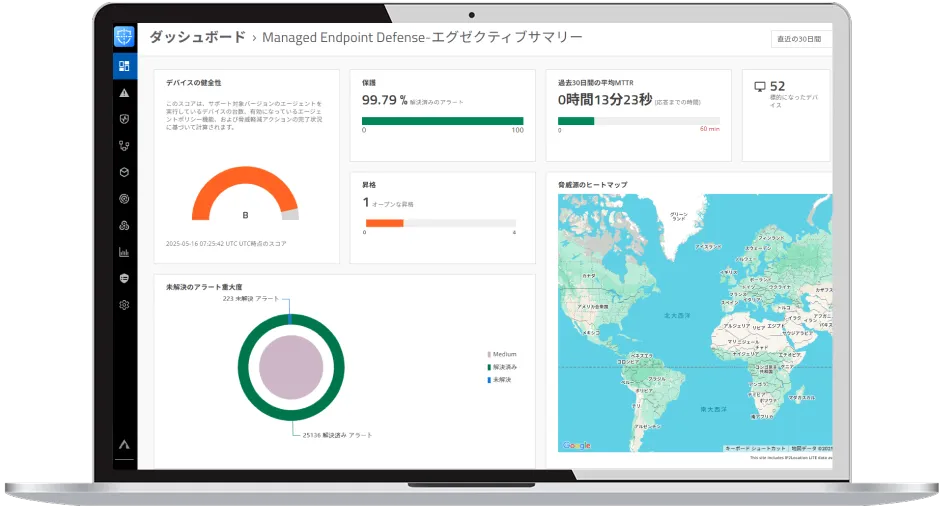
Task: Click the cube package icon in sidebar
Action: coord(124,172)
